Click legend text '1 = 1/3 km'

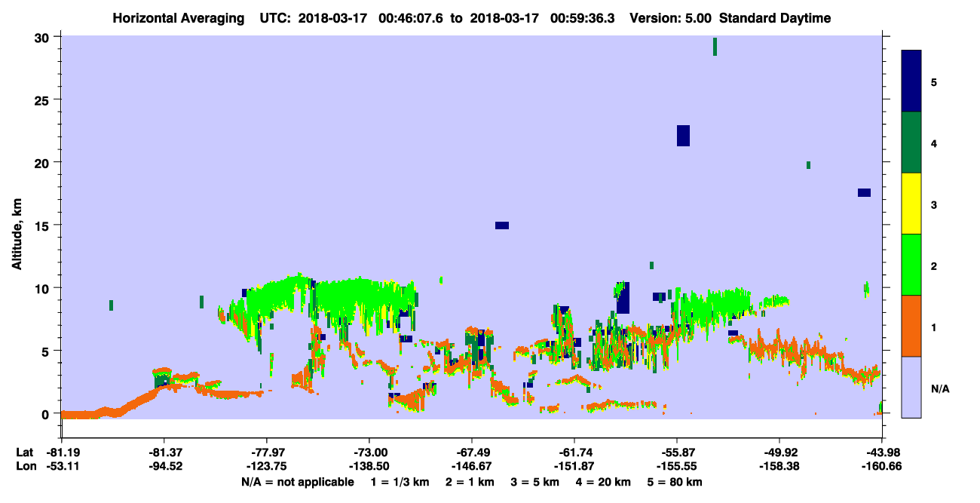tap(400, 482)
